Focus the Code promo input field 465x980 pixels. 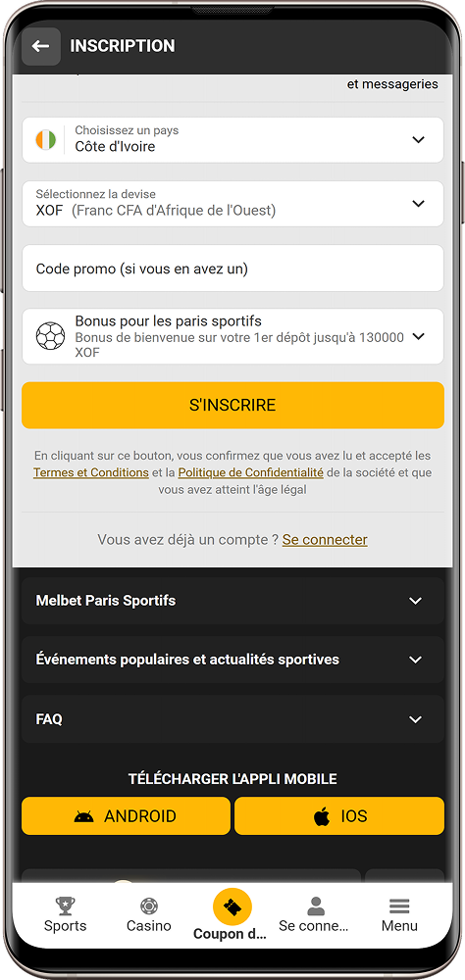[232, 269]
